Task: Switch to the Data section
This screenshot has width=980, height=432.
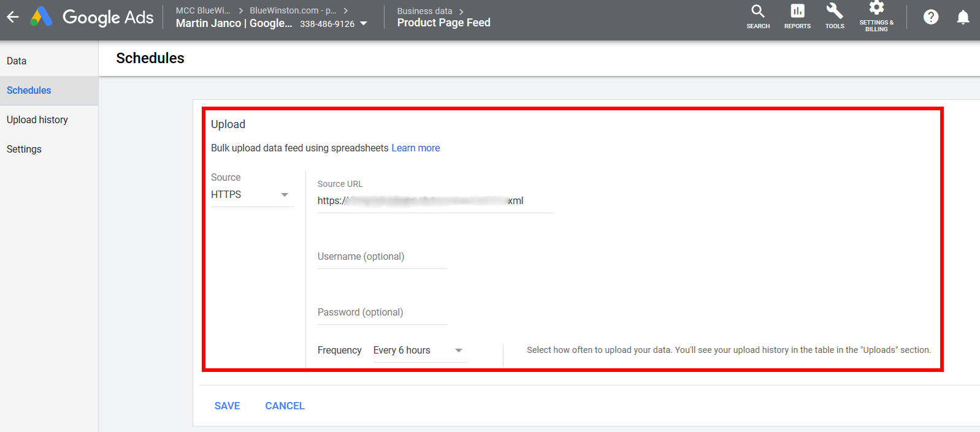Action: pyautogui.click(x=17, y=61)
